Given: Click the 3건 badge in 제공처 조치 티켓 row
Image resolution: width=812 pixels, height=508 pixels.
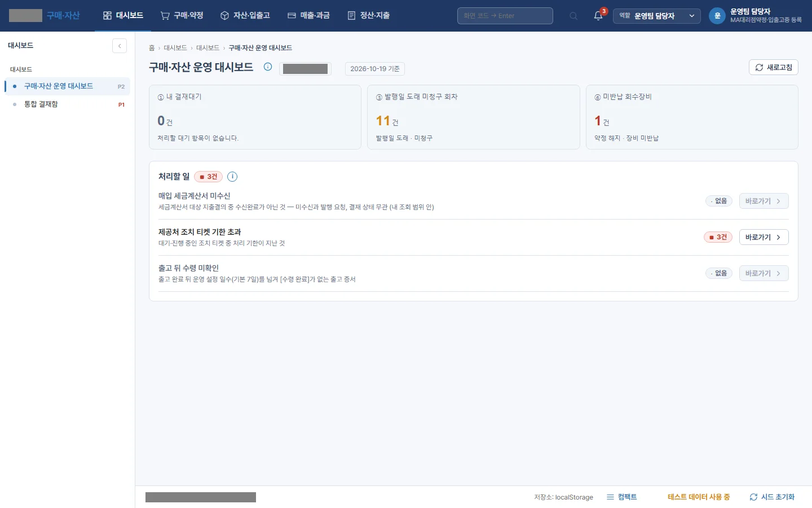Looking at the screenshot, I should coord(718,237).
